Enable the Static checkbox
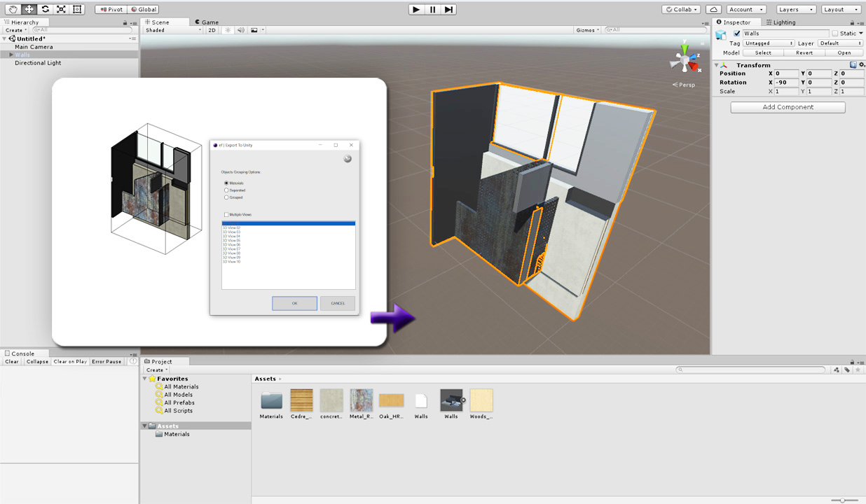Viewport: 866px width, 504px height. point(834,34)
